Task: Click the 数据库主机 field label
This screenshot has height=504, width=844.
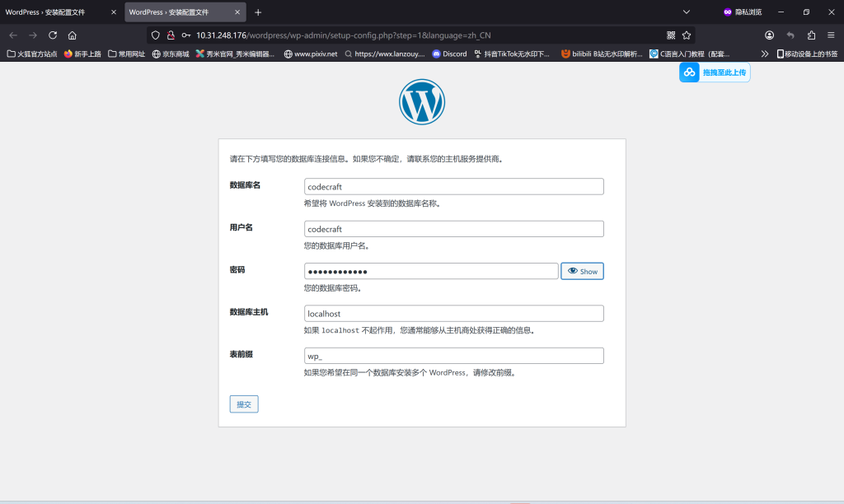Action: pyautogui.click(x=249, y=312)
